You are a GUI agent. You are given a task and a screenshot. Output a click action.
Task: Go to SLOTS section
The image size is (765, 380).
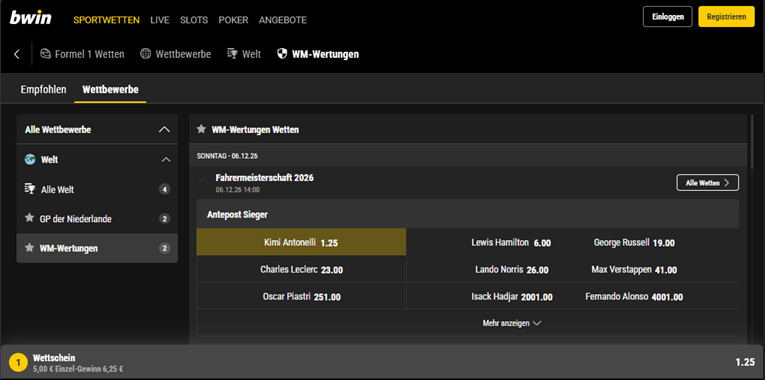(x=194, y=20)
